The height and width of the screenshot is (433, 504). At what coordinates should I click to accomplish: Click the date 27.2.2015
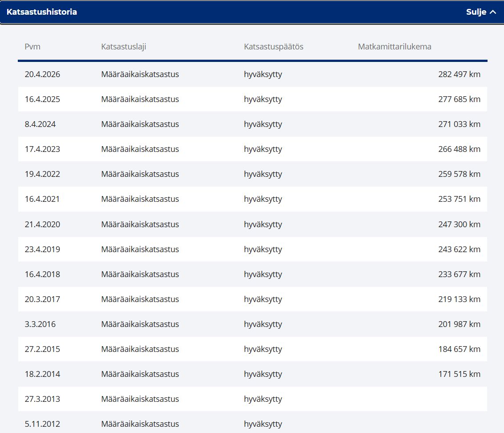coord(42,349)
